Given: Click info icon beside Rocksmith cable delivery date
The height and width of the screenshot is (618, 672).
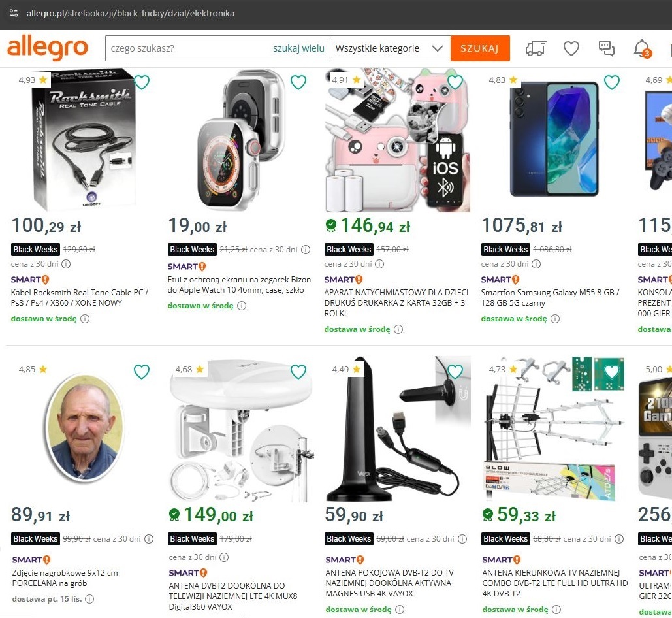Looking at the screenshot, I should tap(85, 319).
